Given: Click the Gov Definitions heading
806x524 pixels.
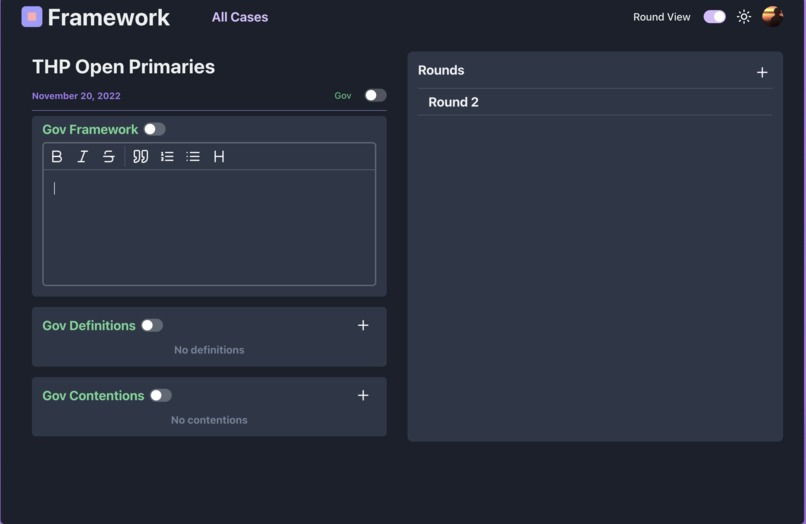Looking at the screenshot, I should point(89,326).
